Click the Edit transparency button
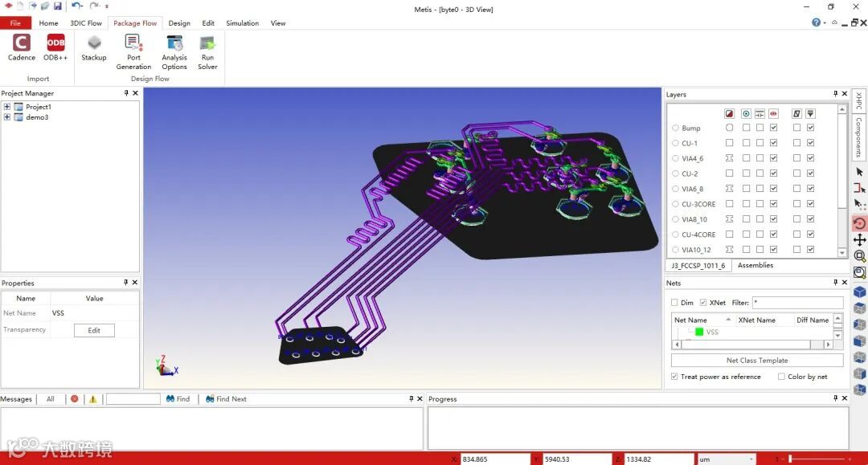The width and height of the screenshot is (868, 465). (x=94, y=330)
